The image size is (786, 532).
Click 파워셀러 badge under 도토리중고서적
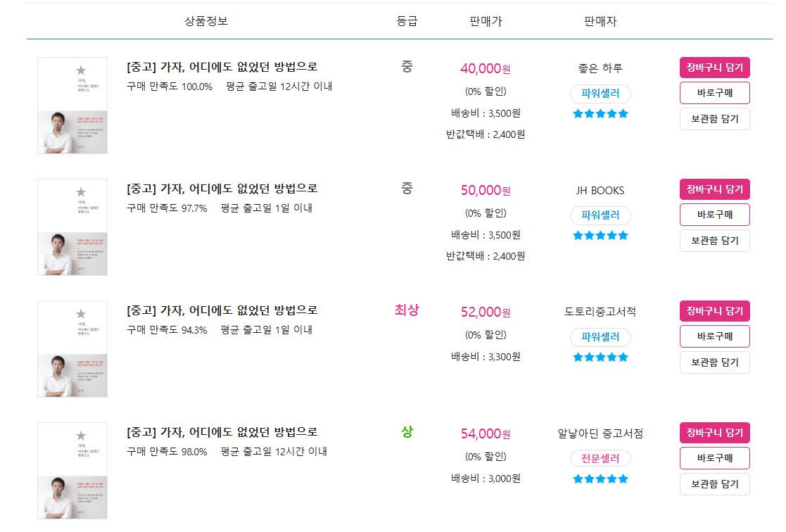click(600, 337)
